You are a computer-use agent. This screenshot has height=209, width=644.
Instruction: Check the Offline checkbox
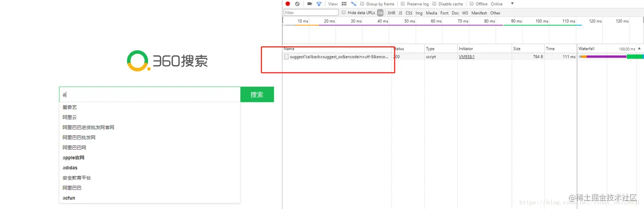[x=472, y=4]
